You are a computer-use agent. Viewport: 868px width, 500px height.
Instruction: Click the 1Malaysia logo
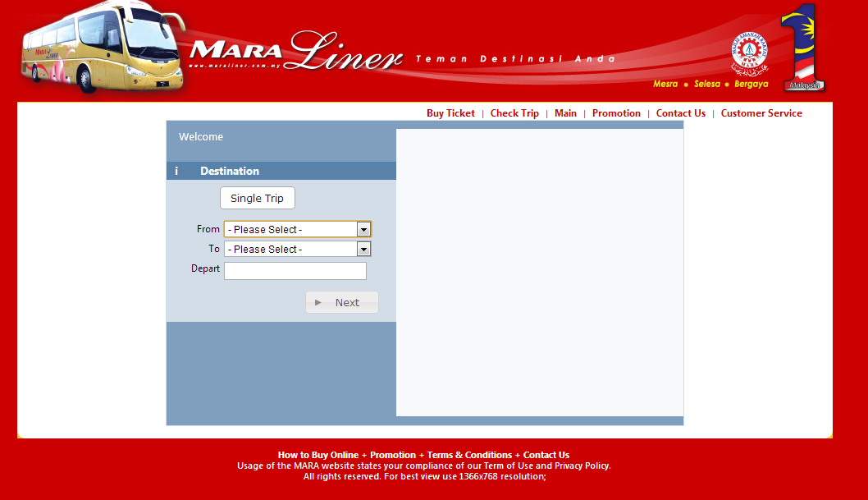[x=802, y=48]
